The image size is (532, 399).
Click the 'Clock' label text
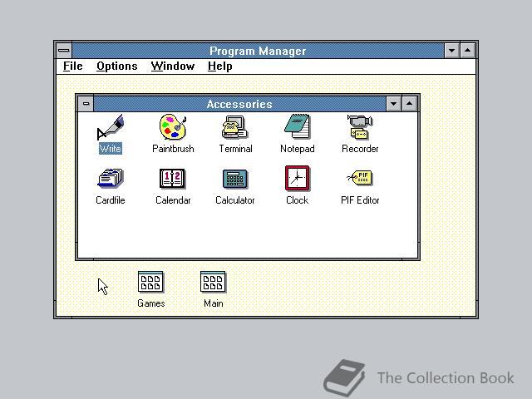(x=298, y=200)
